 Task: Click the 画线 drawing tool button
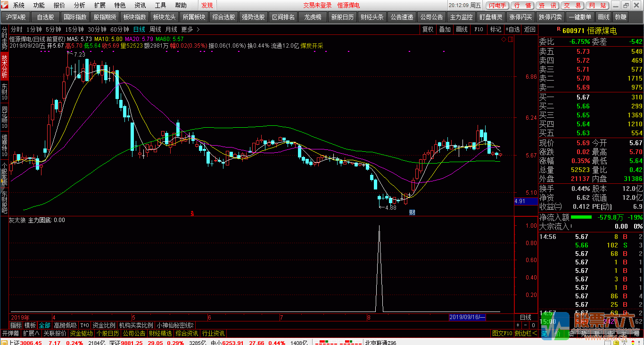click(x=603, y=17)
